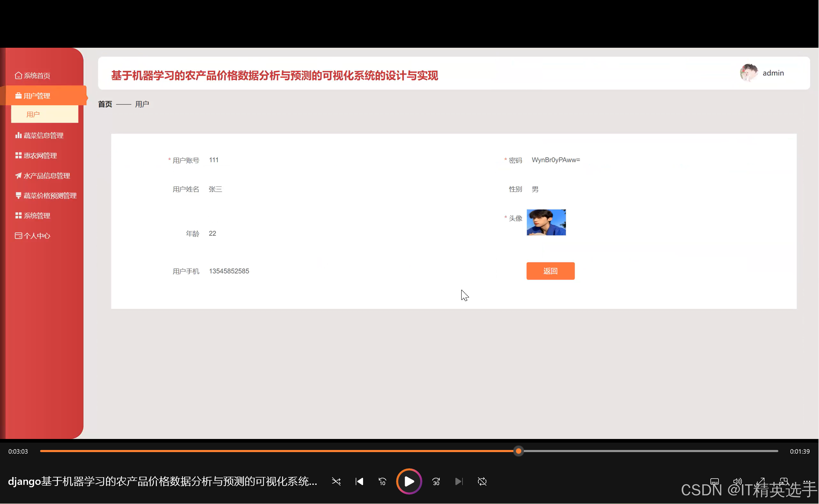Screen dimensions: 819x504
Task: Click the 用户手机 field label
Action: [x=186, y=271]
